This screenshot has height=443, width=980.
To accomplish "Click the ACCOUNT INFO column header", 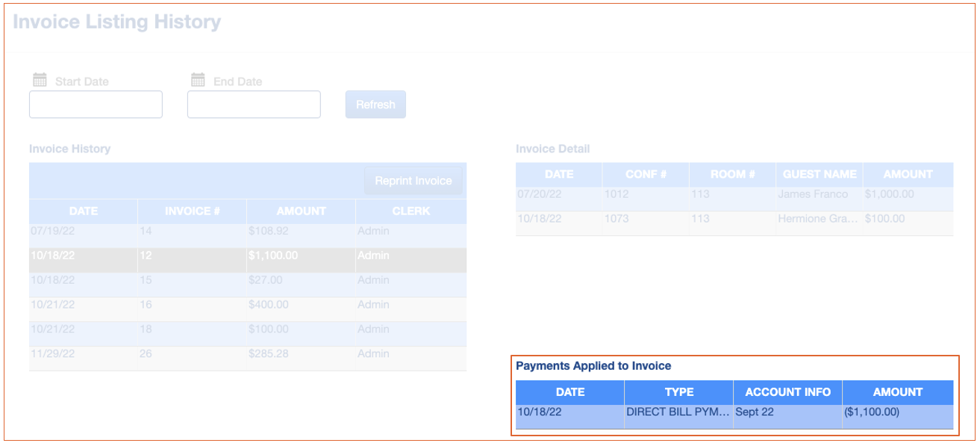I will pyautogui.click(x=787, y=392).
